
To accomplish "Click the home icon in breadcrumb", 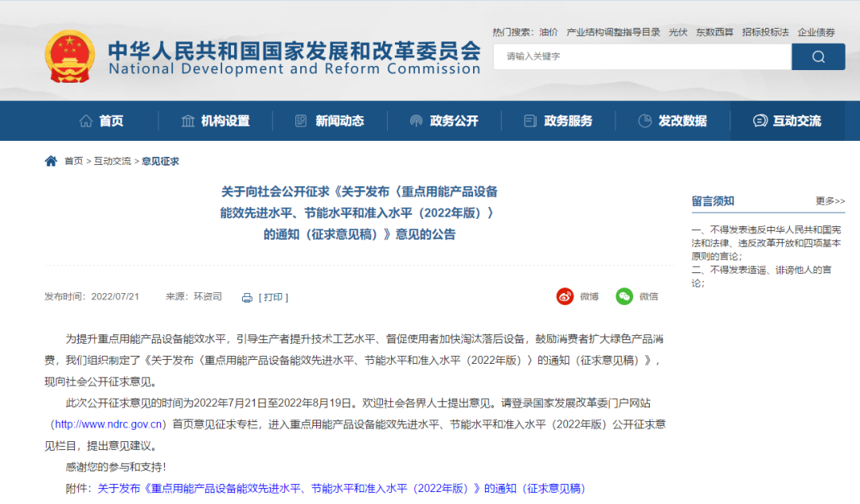I will (51, 161).
